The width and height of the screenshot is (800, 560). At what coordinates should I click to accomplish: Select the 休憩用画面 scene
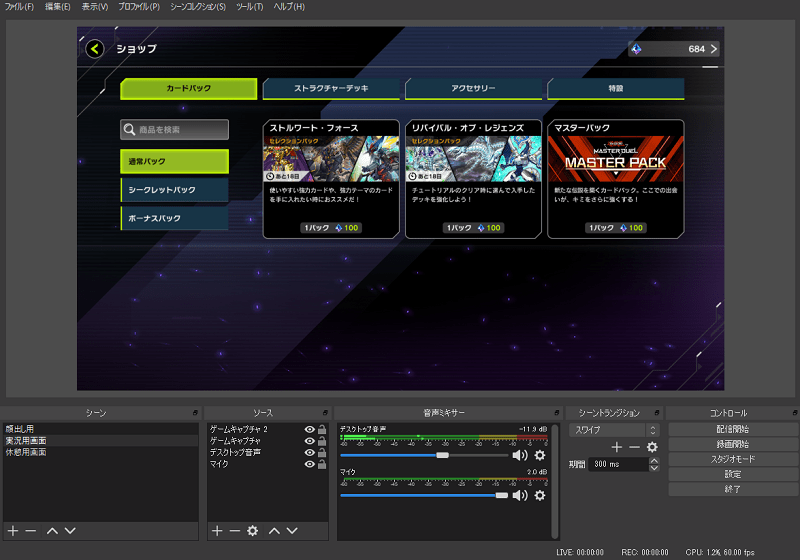tap(101, 452)
